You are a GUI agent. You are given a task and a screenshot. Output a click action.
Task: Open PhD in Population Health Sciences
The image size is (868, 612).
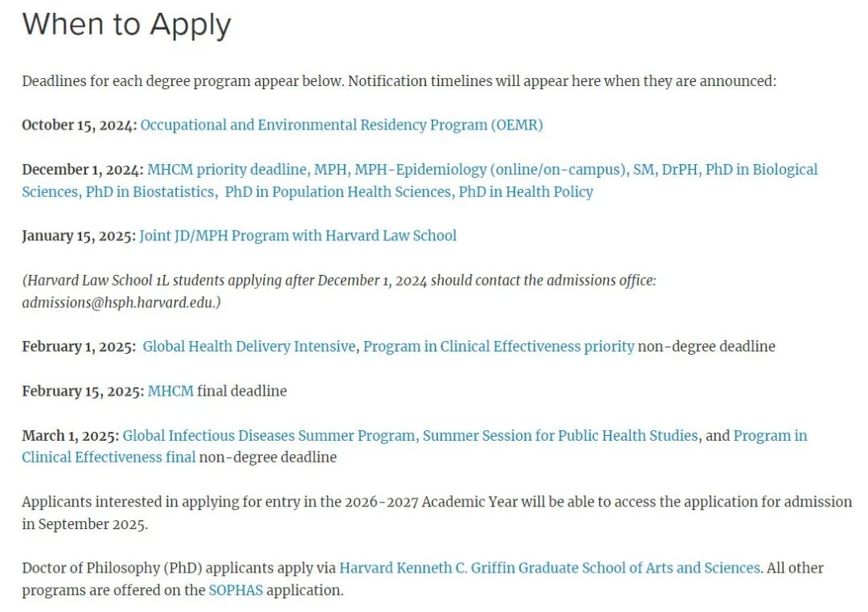point(338,191)
